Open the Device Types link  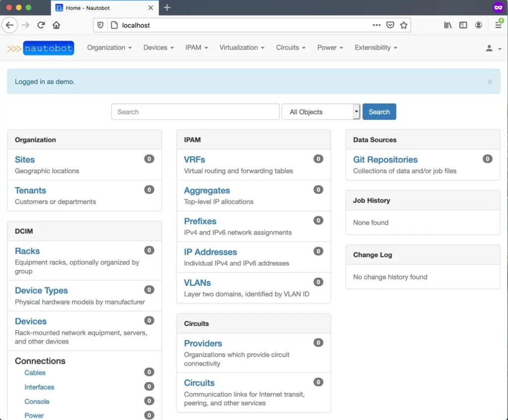42,291
